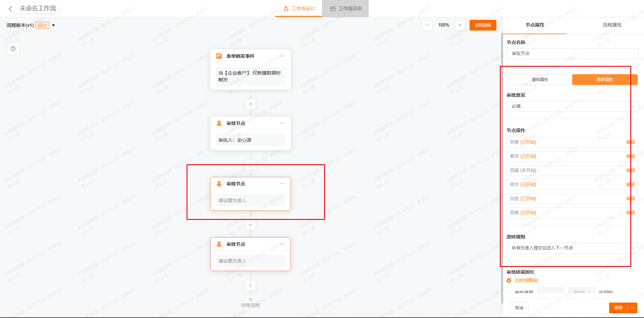Click 编辑 link for 回退 operation
This screenshot has width=644, height=318.
630,171
